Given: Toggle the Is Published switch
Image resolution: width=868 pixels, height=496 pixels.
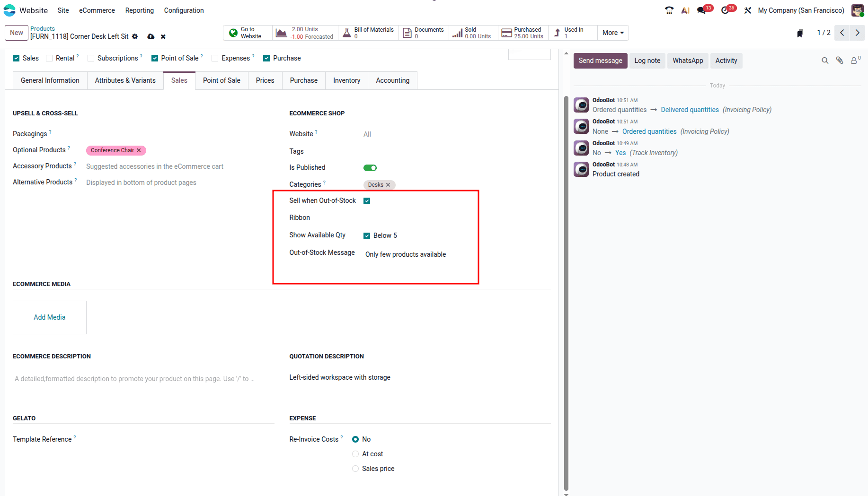Looking at the screenshot, I should click(x=370, y=168).
